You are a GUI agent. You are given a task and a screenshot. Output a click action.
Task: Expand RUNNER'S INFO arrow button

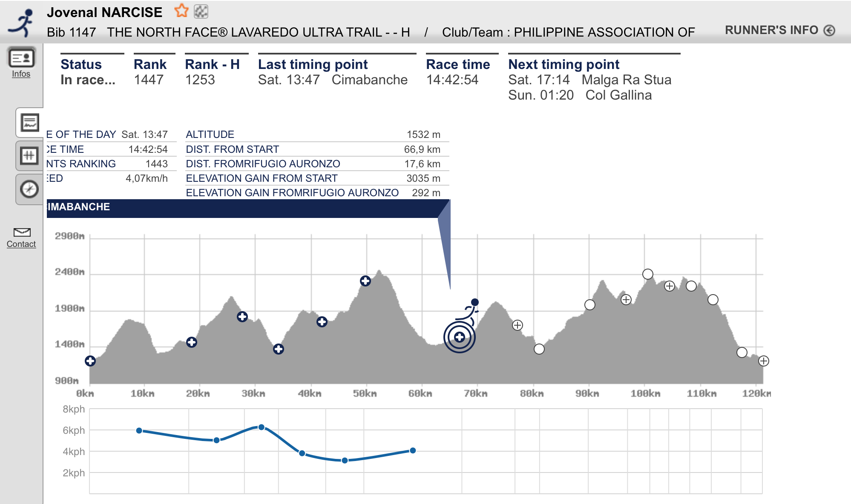click(829, 30)
